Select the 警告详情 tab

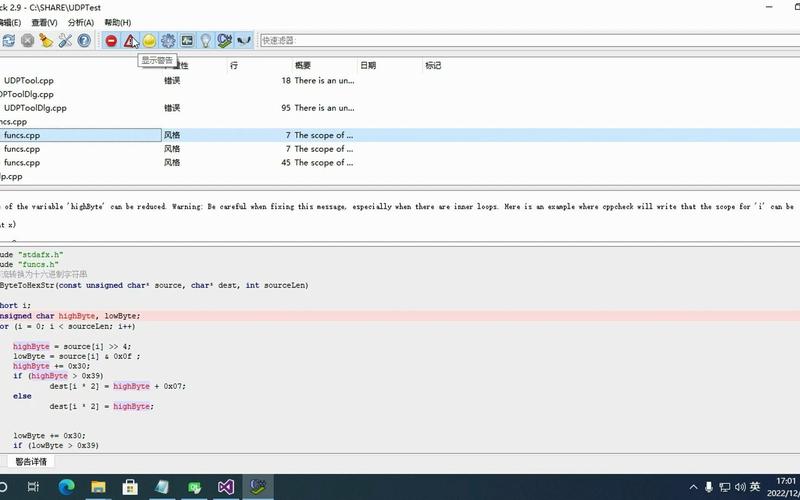tap(31, 461)
